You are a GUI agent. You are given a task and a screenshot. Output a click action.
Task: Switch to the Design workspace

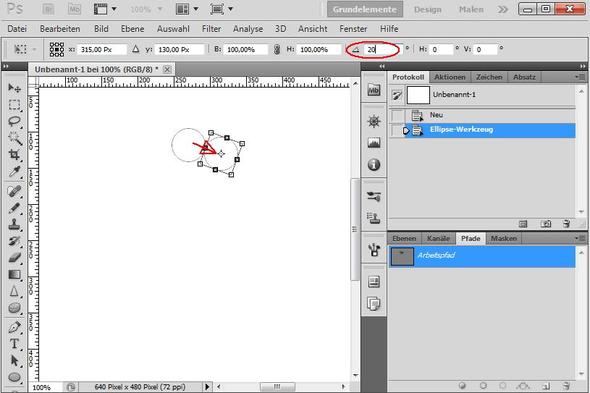(427, 9)
